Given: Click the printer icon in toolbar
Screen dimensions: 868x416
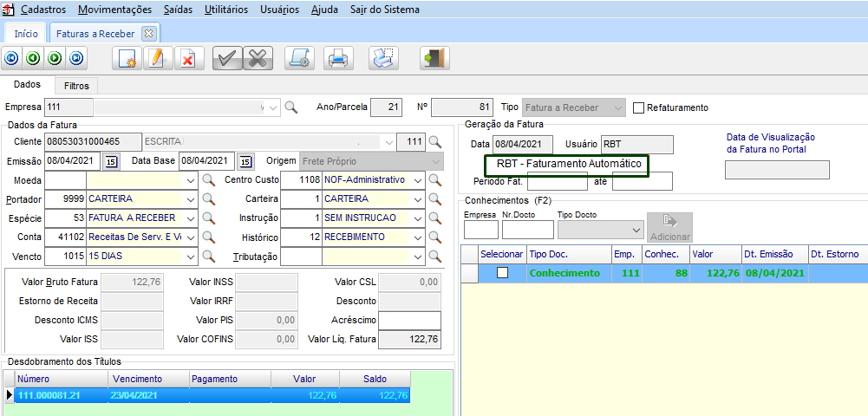Looking at the screenshot, I should 337,58.
